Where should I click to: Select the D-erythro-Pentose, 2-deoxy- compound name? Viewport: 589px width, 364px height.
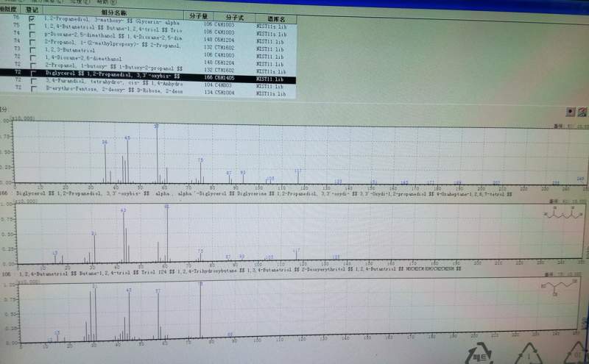[114, 90]
